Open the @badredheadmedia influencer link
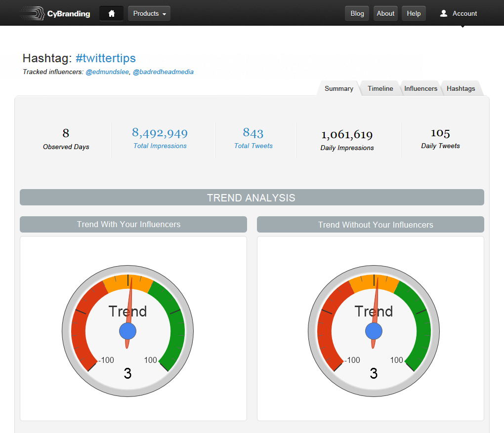The image size is (504, 433). point(163,72)
